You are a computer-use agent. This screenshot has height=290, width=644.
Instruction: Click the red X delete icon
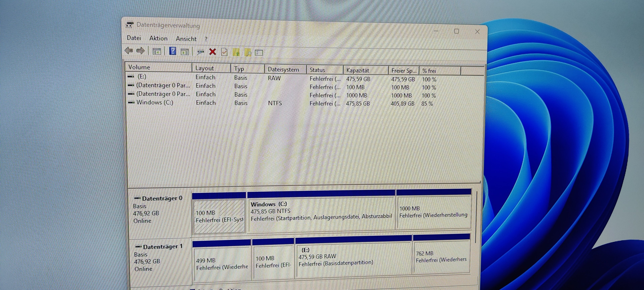pyautogui.click(x=212, y=52)
